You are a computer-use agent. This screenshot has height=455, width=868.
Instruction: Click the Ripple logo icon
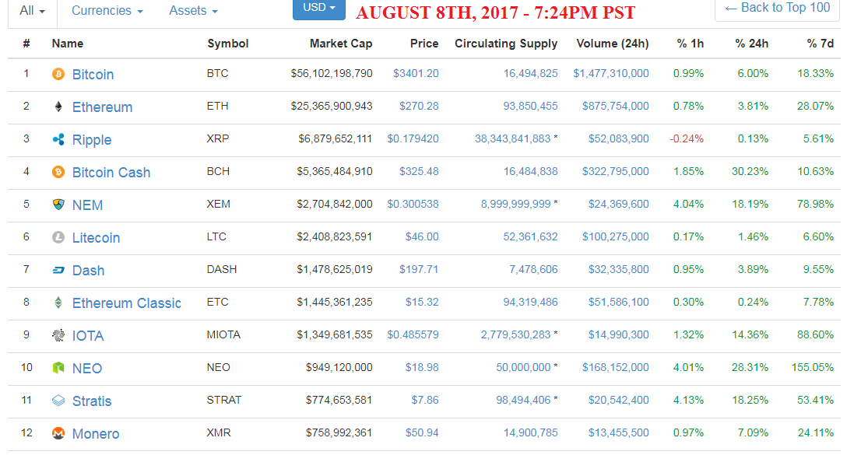tap(58, 139)
